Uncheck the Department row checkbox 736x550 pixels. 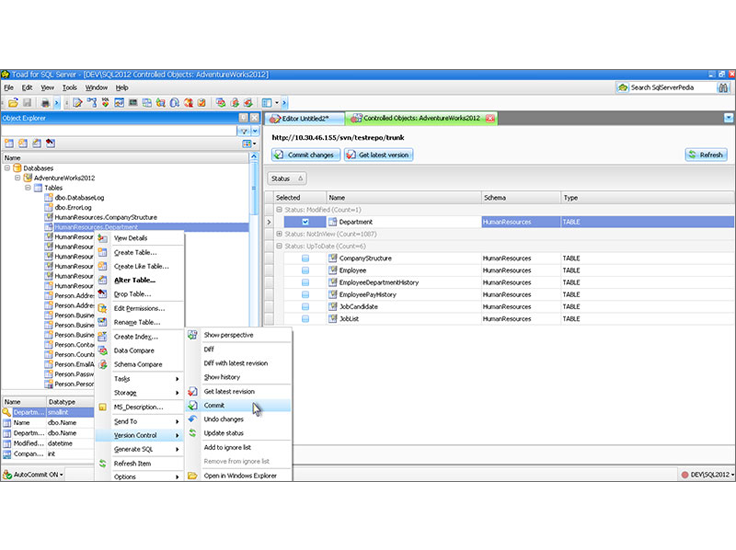tap(305, 222)
